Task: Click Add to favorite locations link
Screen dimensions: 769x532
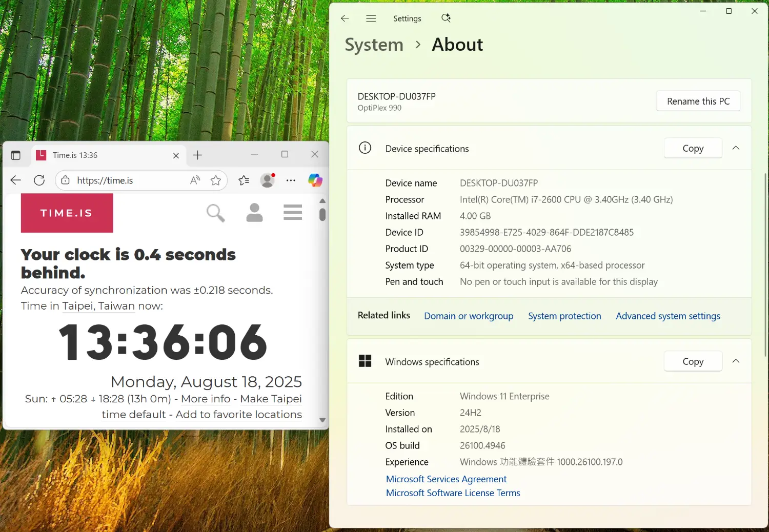Action: [x=239, y=414]
